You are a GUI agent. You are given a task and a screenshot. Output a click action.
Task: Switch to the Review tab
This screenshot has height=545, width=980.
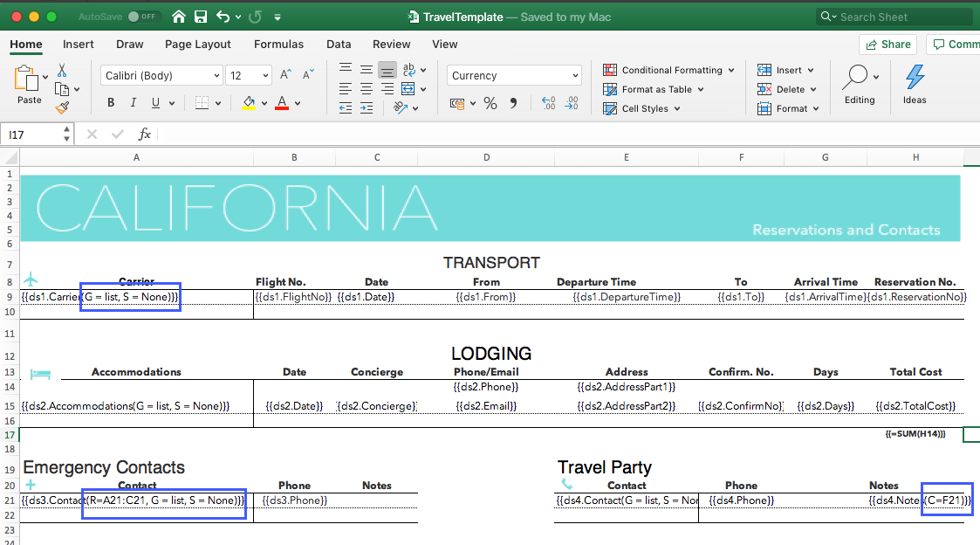391,45
